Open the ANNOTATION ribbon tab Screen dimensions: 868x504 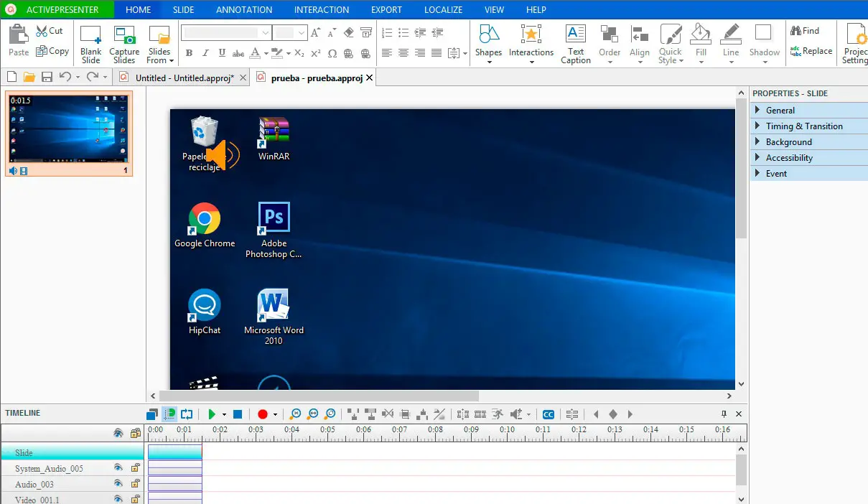pyautogui.click(x=244, y=10)
